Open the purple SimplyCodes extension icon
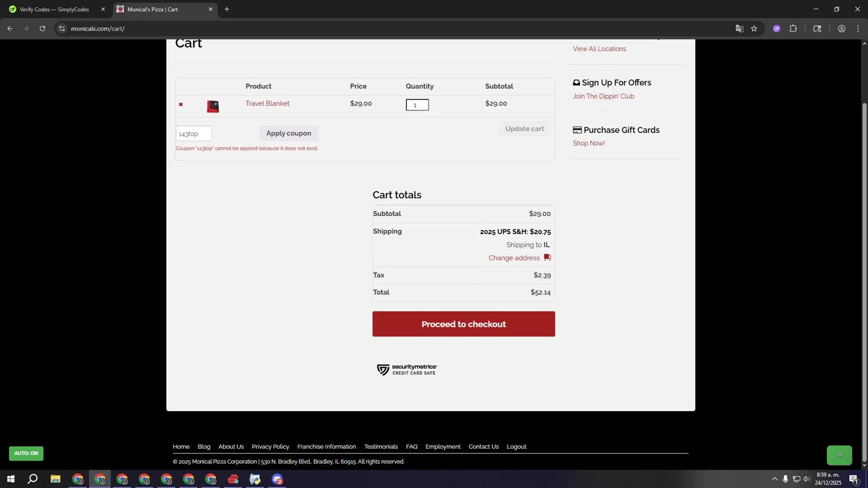868x488 pixels. point(777,28)
